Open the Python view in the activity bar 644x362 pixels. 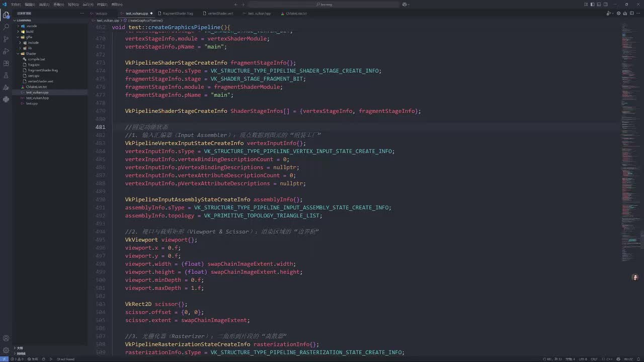click(6, 99)
